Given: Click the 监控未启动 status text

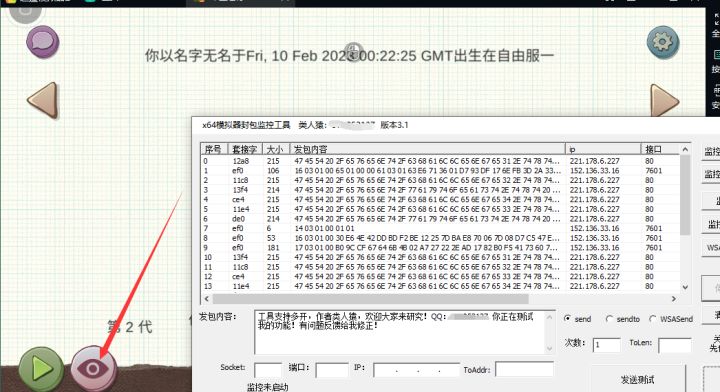Looking at the screenshot, I should 268,387.
